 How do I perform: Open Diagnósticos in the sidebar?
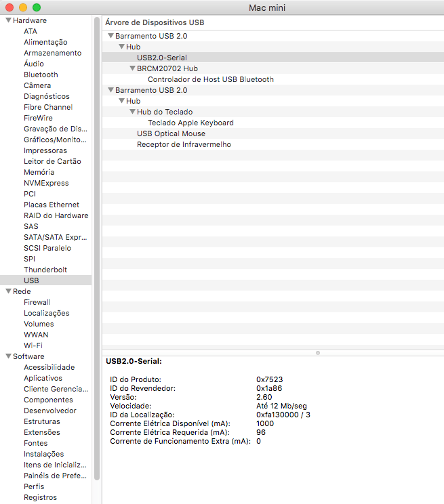[46, 96]
